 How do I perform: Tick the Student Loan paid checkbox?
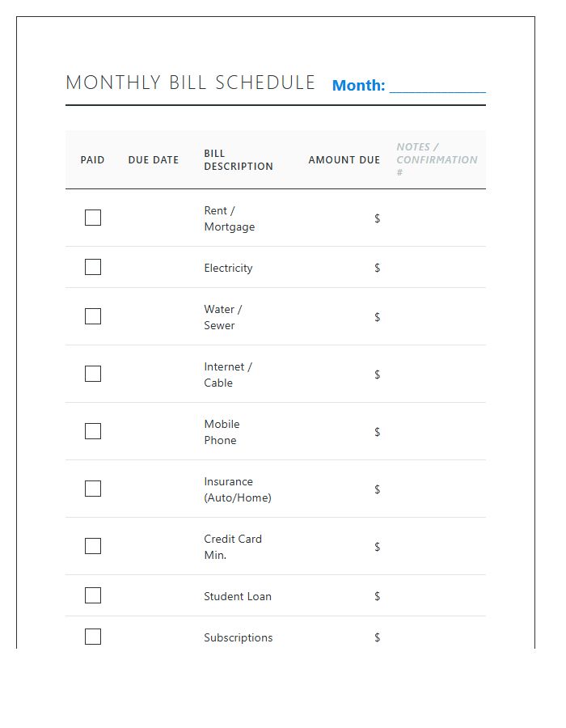tap(93, 595)
